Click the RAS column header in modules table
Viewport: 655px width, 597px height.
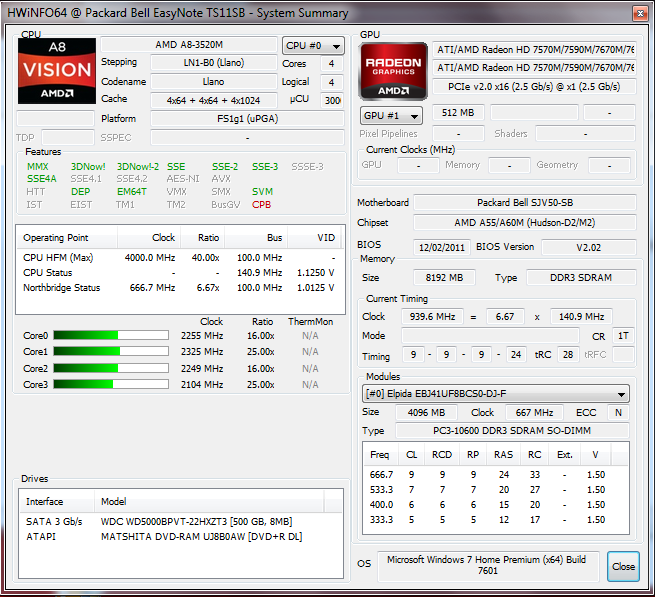pos(503,455)
